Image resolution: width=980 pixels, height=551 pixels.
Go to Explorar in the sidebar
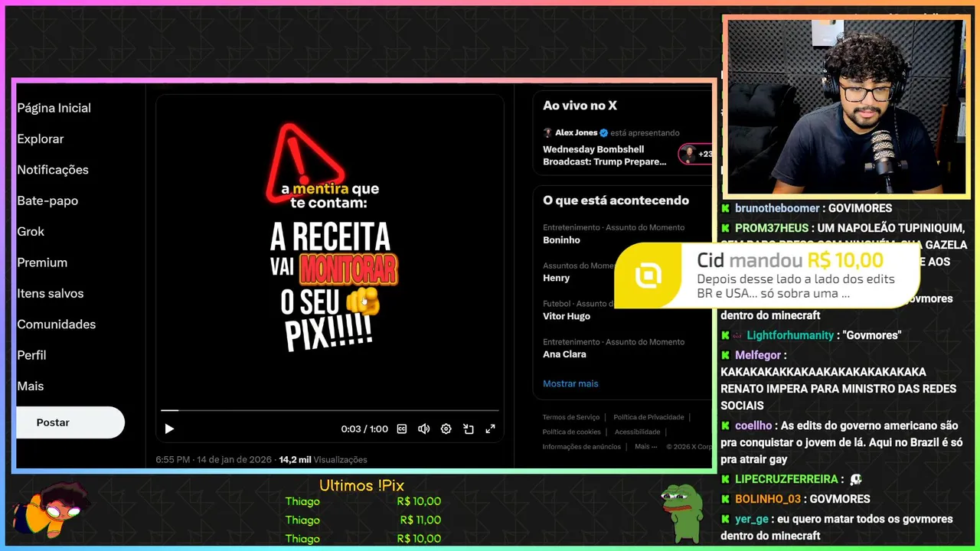click(41, 139)
